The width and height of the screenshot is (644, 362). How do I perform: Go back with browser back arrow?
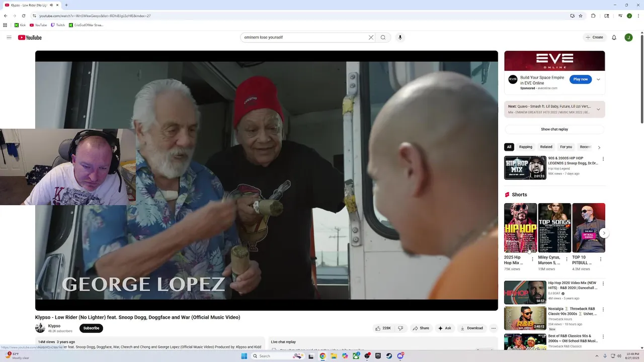(6, 16)
